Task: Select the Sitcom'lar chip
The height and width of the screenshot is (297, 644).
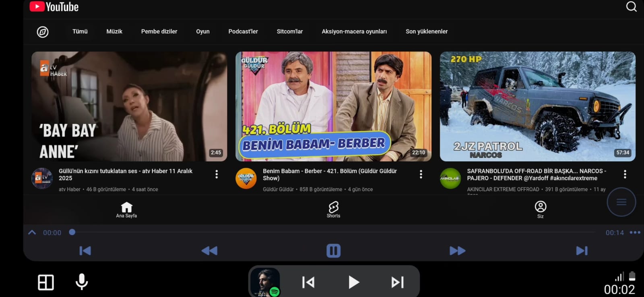Action: pos(290,31)
